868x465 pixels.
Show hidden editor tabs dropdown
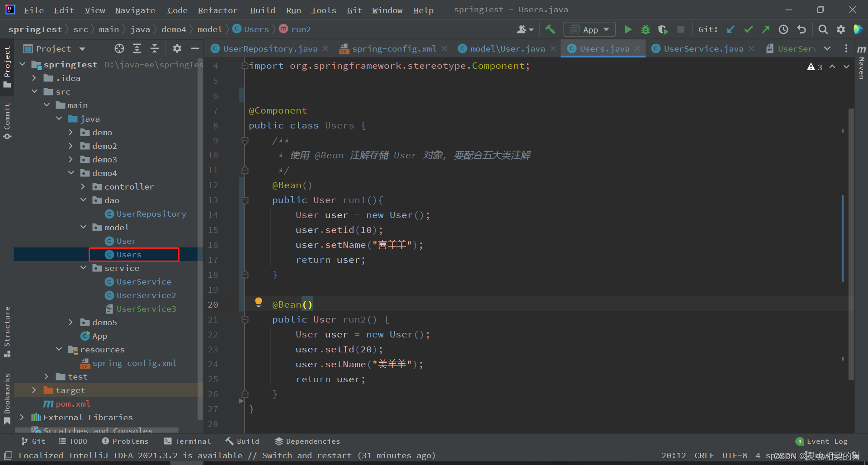[827, 48]
